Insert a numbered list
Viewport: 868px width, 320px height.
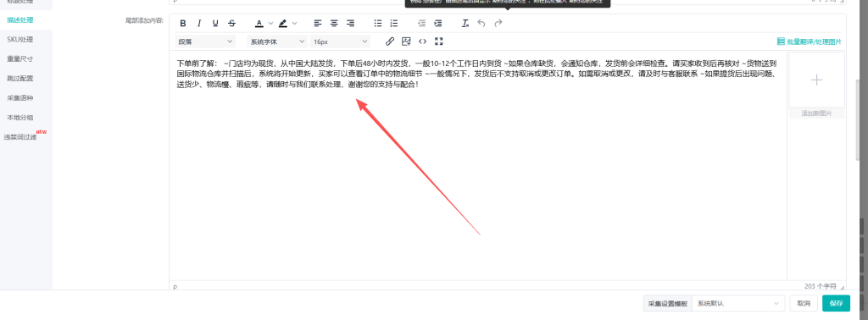click(394, 23)
